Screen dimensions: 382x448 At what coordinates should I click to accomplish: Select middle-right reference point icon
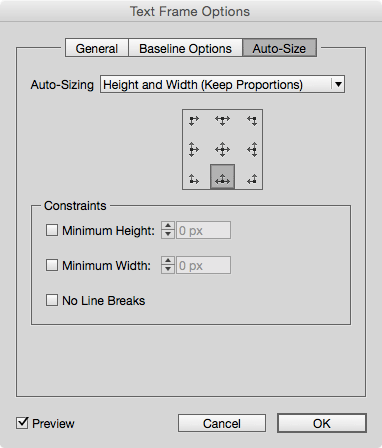click(252, 149)
